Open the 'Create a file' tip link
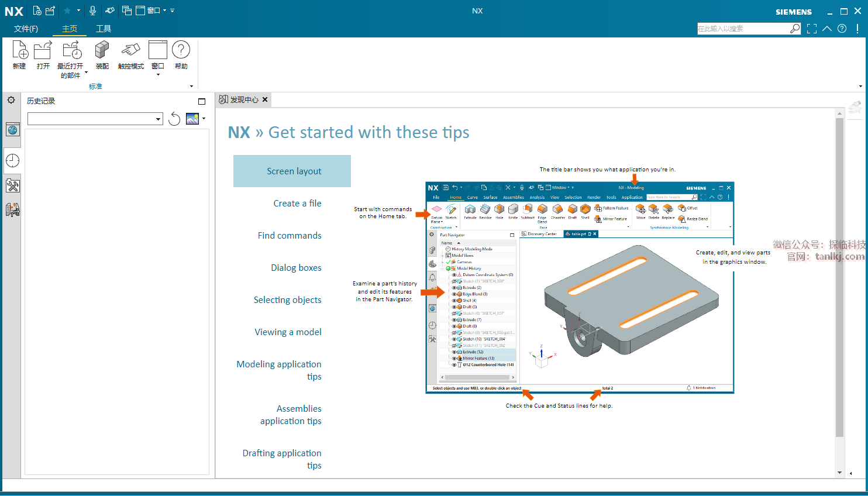Image resolution: width=868 pixels, height=496 pixels. click(297, 204)
